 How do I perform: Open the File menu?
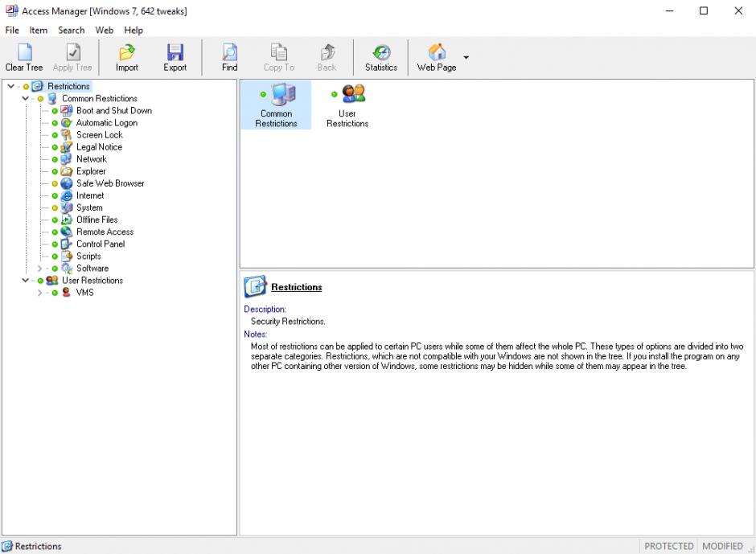click(x=12, y=30)
